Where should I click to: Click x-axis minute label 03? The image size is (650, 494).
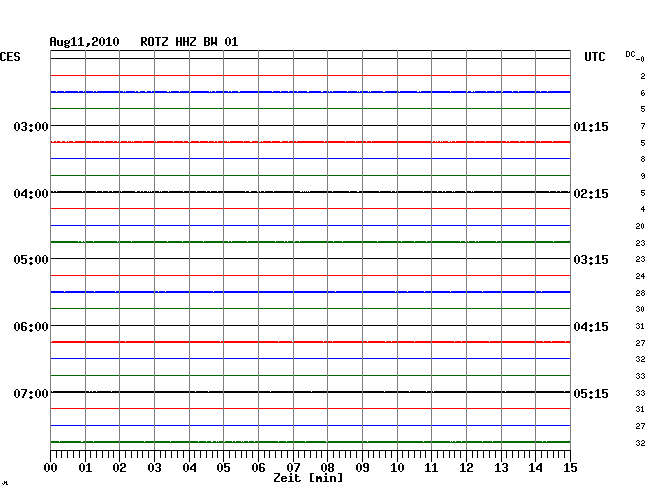[154, 468]
